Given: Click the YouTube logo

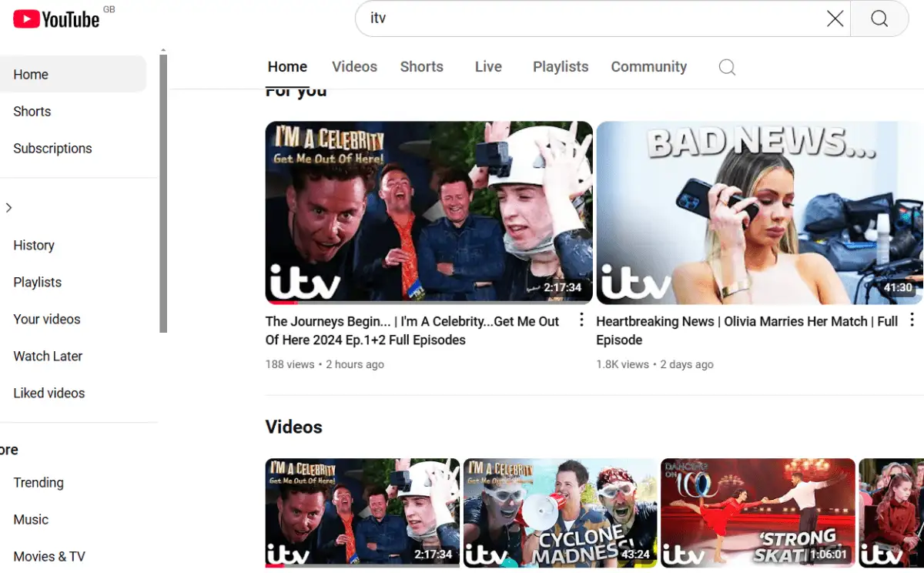Looking at the screenshot, I should tap(57, 18).
